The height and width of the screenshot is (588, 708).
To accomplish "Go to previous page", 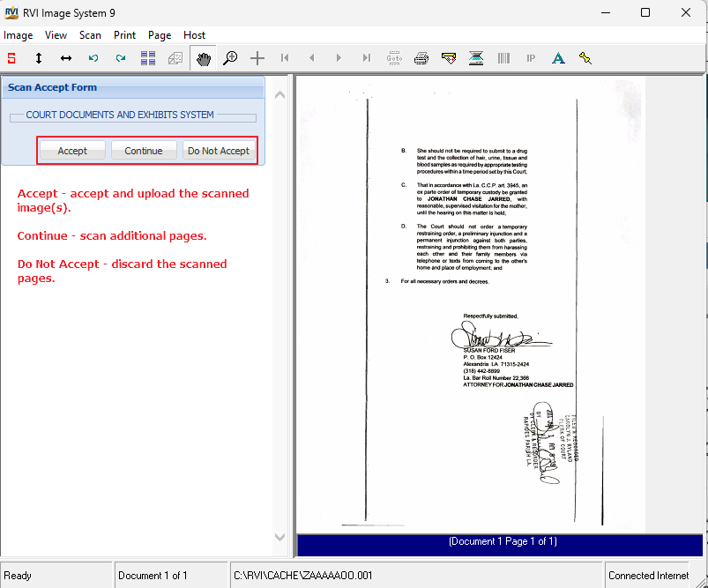I will coord(311,58).
